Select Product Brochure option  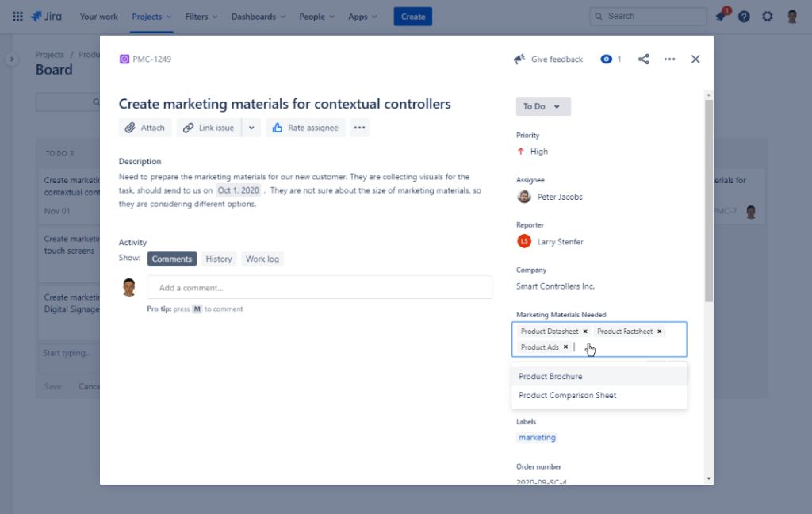coord(599,376)
